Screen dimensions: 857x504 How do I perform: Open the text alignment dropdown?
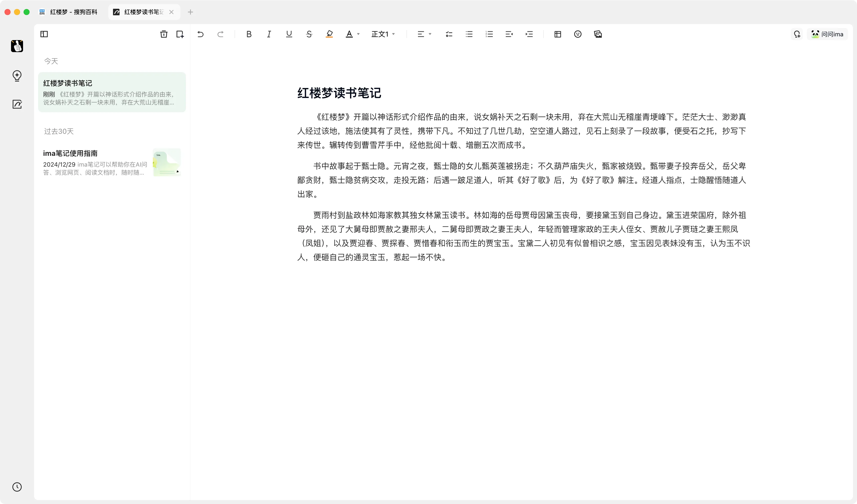[424, 34]
